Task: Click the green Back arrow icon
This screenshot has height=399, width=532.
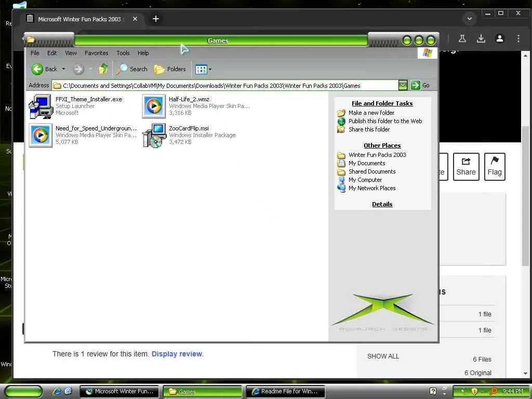Action: [x=37, y=69]
